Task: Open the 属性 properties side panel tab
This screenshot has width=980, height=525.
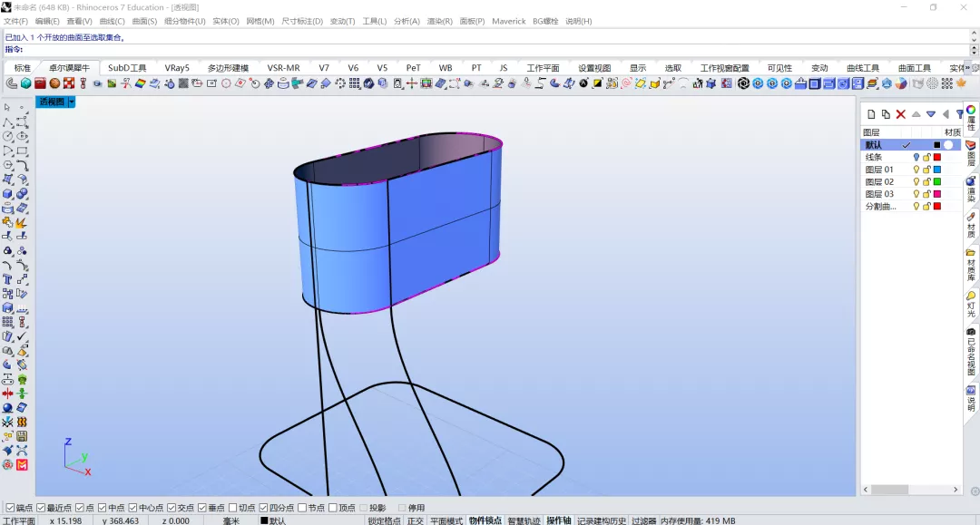Action: pos(971,119)
